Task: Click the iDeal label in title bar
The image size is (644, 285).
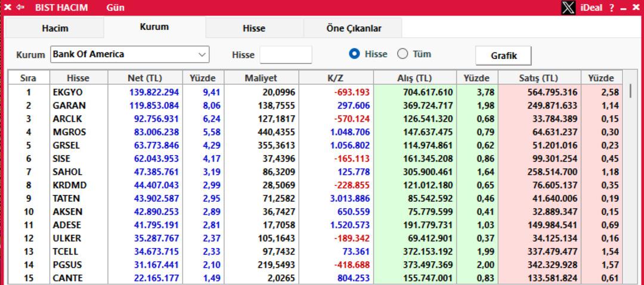Action: [592, 7]
